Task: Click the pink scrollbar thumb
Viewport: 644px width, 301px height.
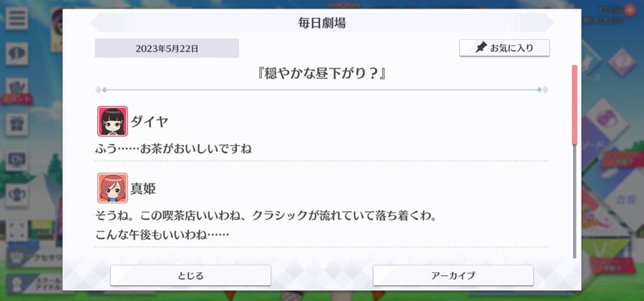Action: [x=575, y=105]
